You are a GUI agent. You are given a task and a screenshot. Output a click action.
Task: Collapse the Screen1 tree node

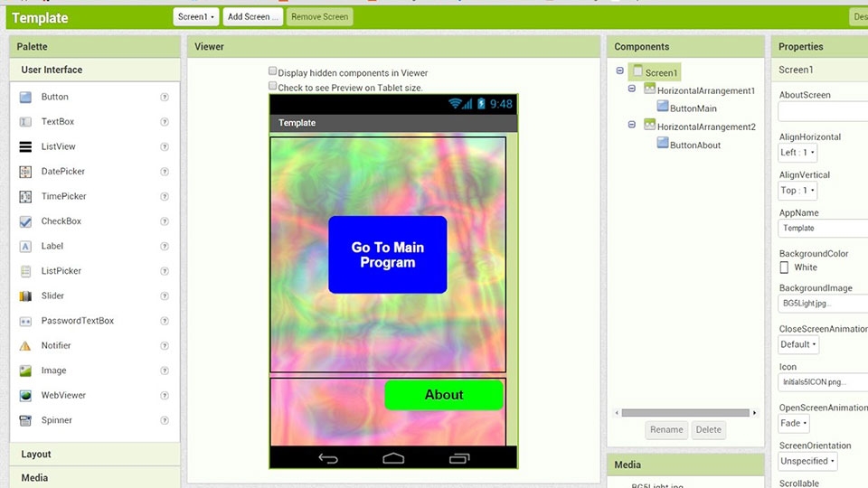[x=620, y=70]
